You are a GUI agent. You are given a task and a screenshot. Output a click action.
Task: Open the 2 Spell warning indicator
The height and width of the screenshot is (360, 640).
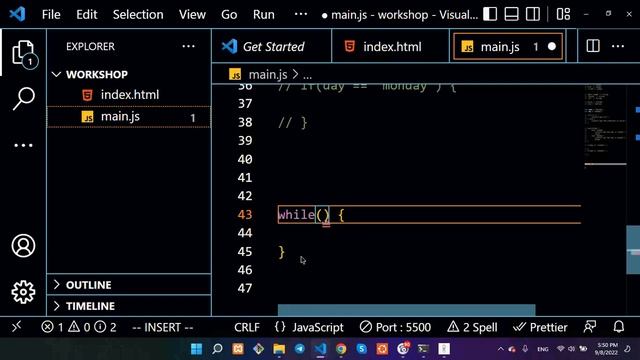click(472, 327)
